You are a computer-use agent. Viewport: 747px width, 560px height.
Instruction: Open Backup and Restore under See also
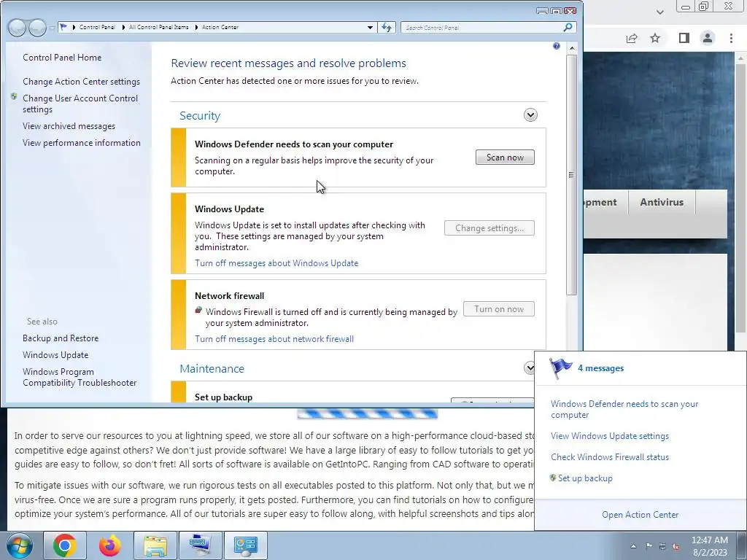(61, 338)
